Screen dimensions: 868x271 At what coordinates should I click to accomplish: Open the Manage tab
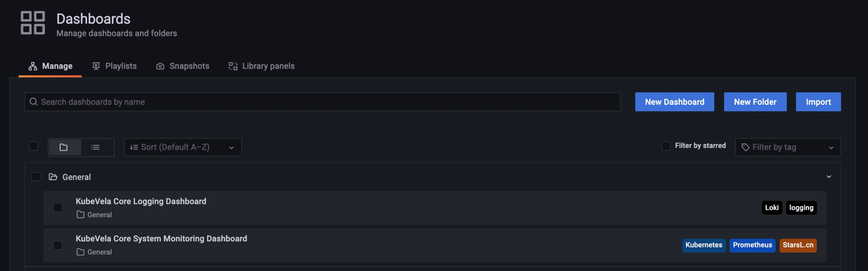[x=50, y=66]
